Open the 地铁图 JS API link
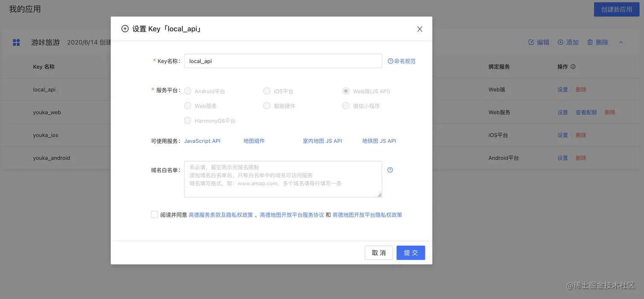Image resolution: width=644 pixels, height=299 pixels. coord(379,140)
